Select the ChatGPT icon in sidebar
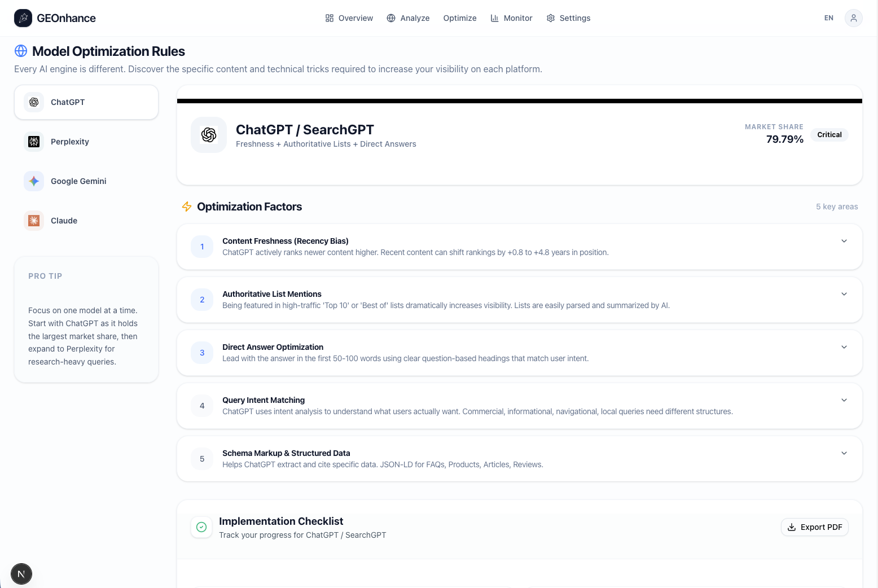Image resolution: width=878 pixels, height=588 pixels. tap(34, 102)
